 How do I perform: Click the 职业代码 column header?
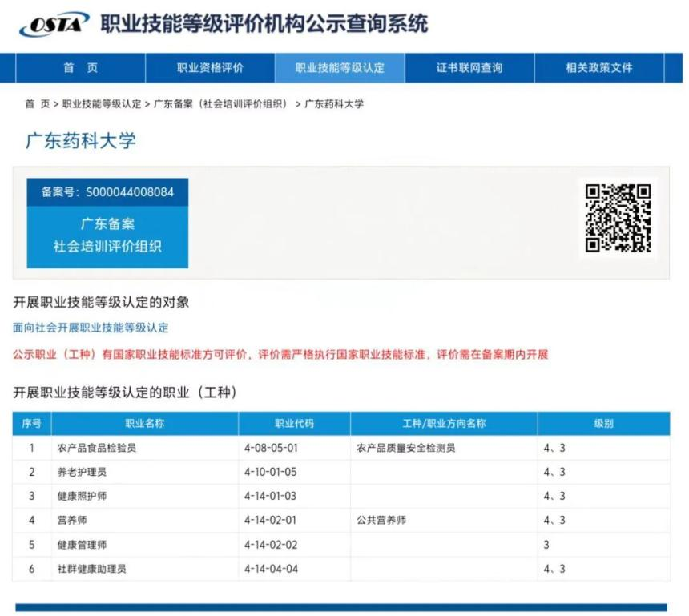click(x=294, y=423)
